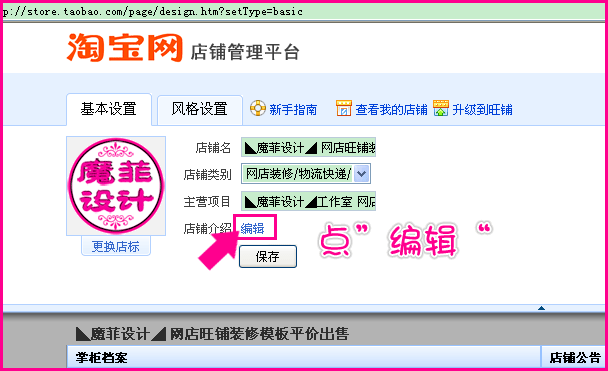Click the 店铺公告 header
The width and height of the screenshot is (608, 371).
[x=575, y=357]
